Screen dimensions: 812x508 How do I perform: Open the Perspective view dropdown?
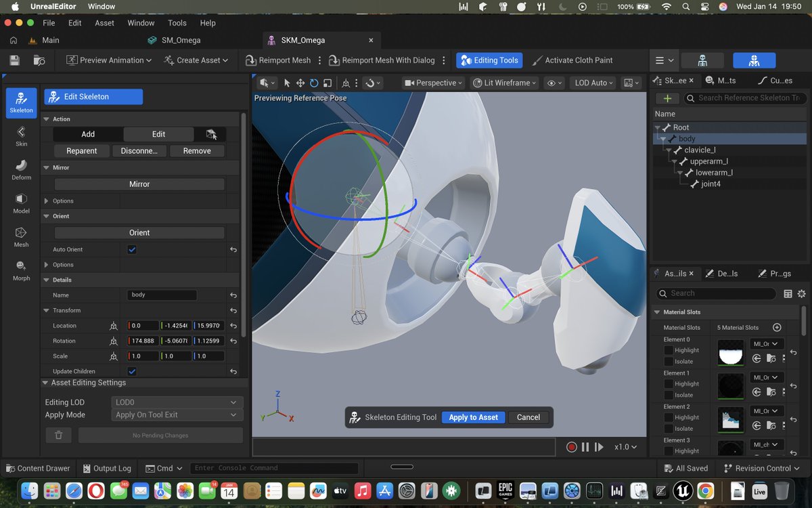pos(433,83)
